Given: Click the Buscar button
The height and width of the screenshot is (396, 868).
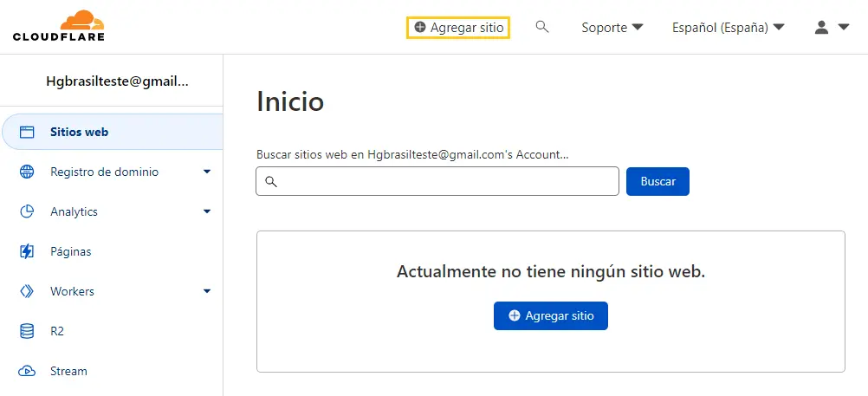Looking at the screenshot, I should 657,181.
